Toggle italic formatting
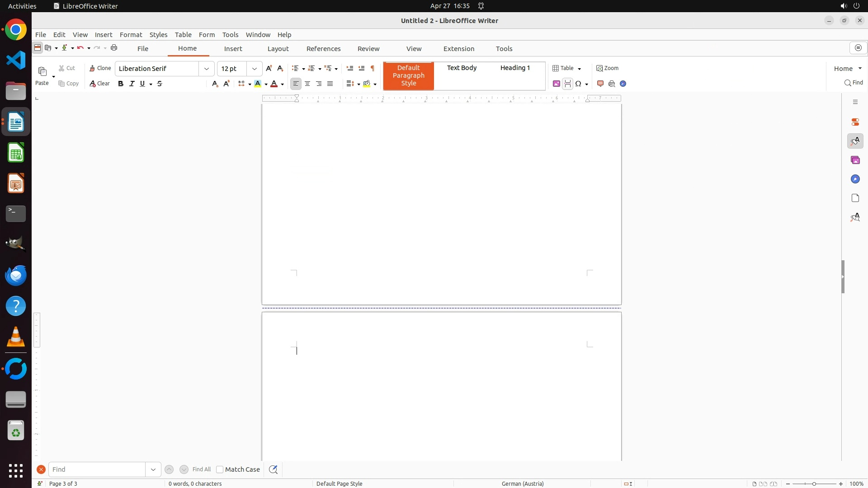 coord(132,84)
